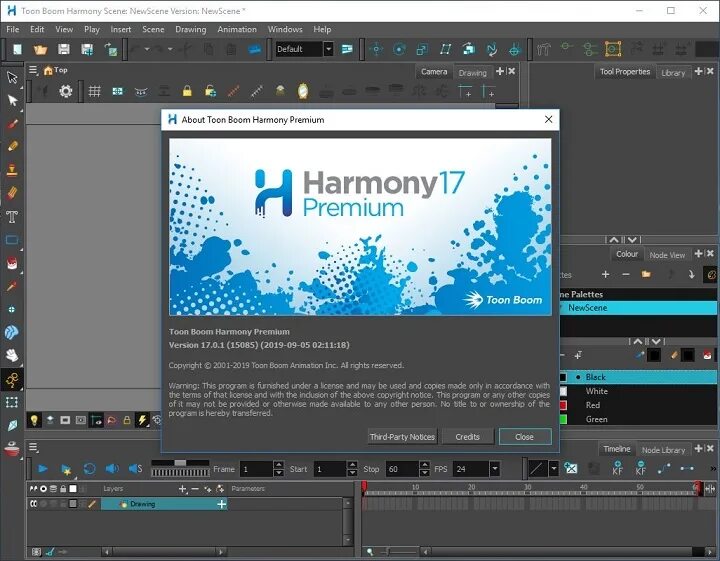Screen dimensions: 720x561
Task: Close the About dialog with X
Action: 548,119
